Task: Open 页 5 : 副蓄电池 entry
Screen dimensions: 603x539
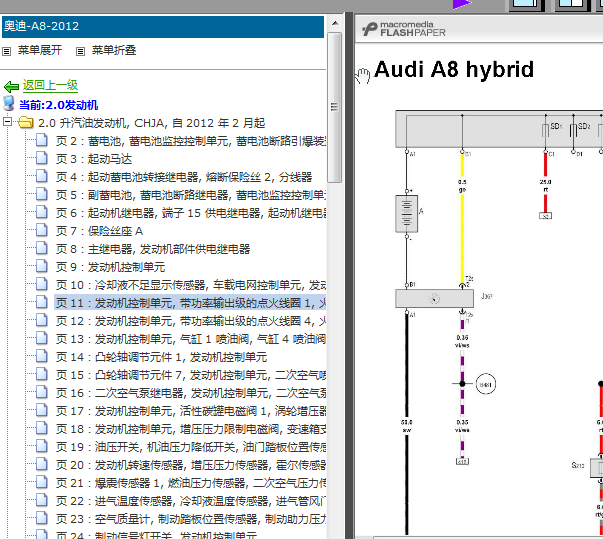Action: 191,195
